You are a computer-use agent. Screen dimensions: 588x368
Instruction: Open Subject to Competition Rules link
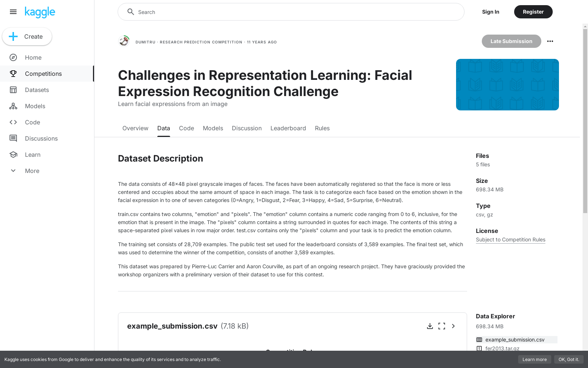pos(510,240)
